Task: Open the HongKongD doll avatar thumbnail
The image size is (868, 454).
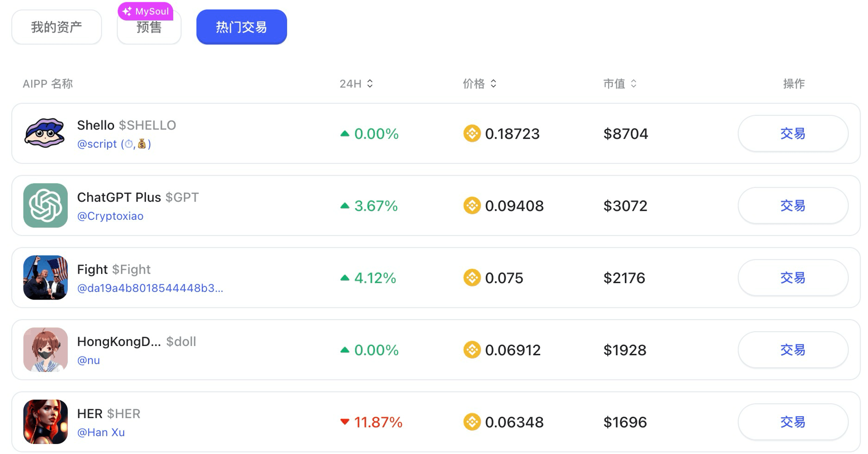Action: click(x=45, y=350)
